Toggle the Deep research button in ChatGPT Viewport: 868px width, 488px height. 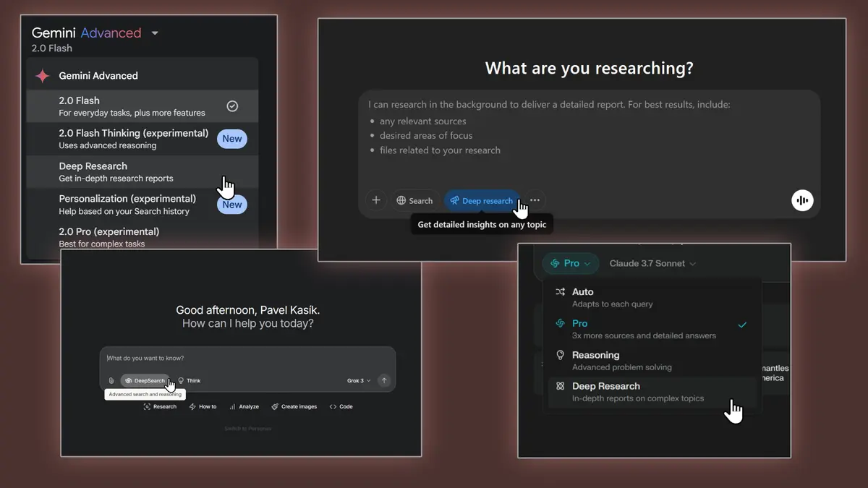482,201
